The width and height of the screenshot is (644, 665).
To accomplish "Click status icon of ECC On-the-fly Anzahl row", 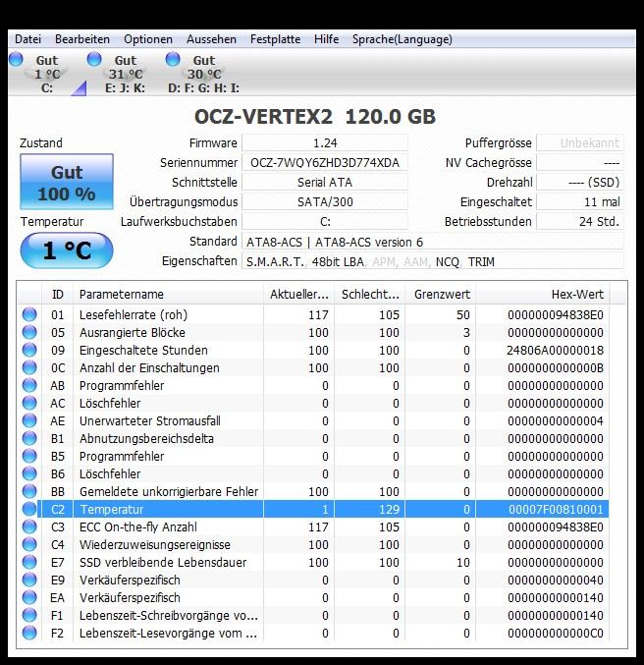I will tap(29, 526).
